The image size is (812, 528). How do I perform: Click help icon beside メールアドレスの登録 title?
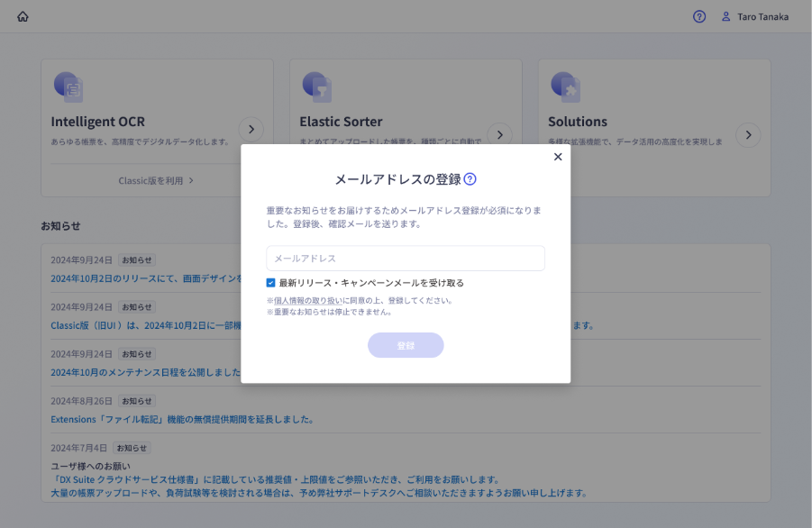470,179
